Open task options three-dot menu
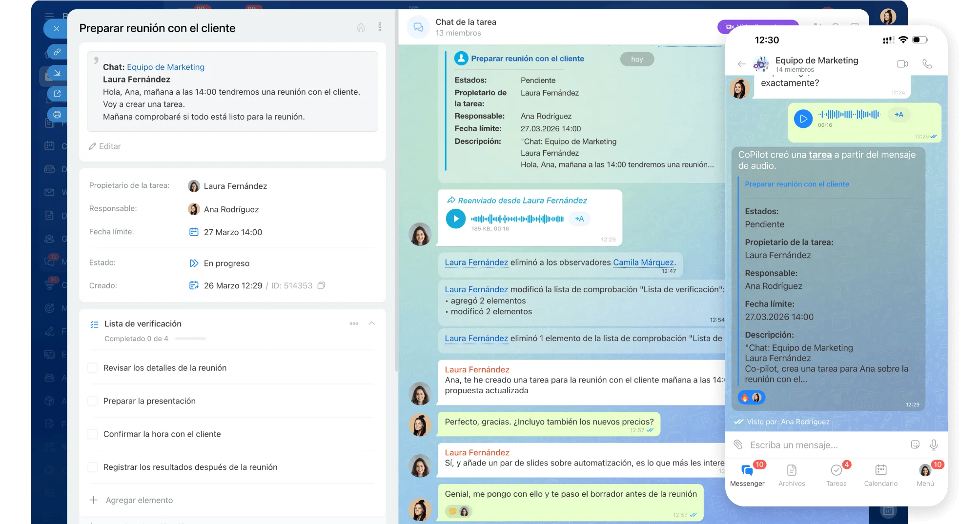The image size is (980, 524). pyautogui.click(x=380, y=27)
